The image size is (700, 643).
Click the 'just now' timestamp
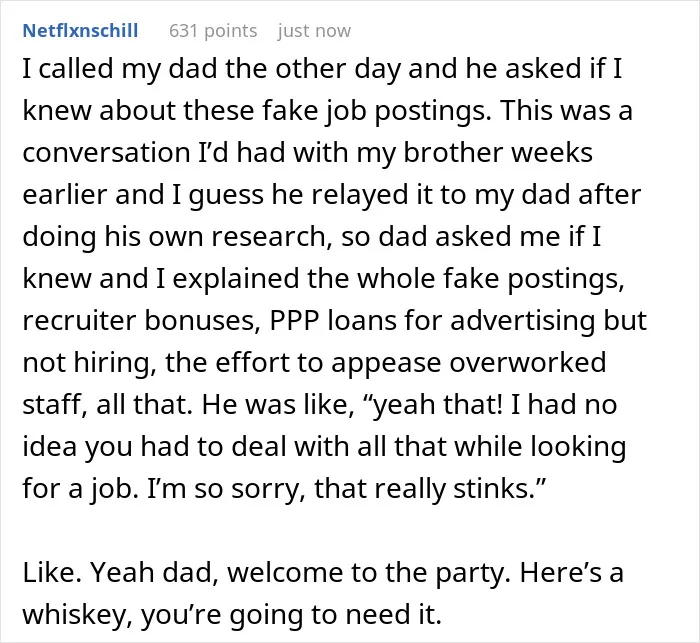314,31
